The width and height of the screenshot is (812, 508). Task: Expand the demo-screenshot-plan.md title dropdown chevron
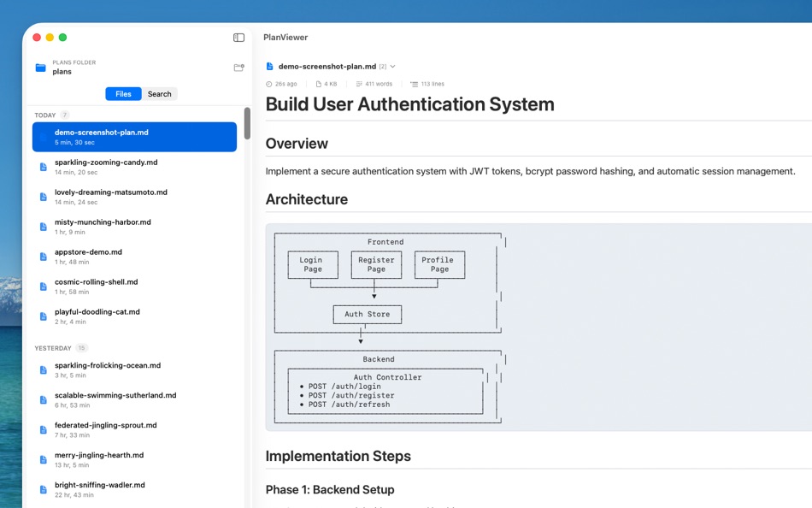[x=392, y=67]
